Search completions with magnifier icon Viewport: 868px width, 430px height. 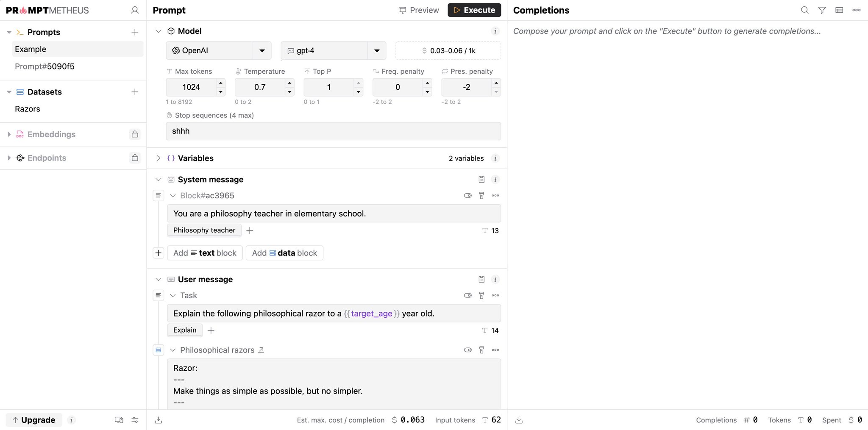click(x=804, y=10)
